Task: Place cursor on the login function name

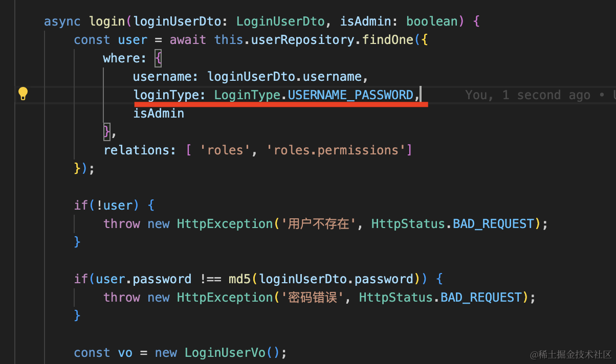Action: pos(107,21)
